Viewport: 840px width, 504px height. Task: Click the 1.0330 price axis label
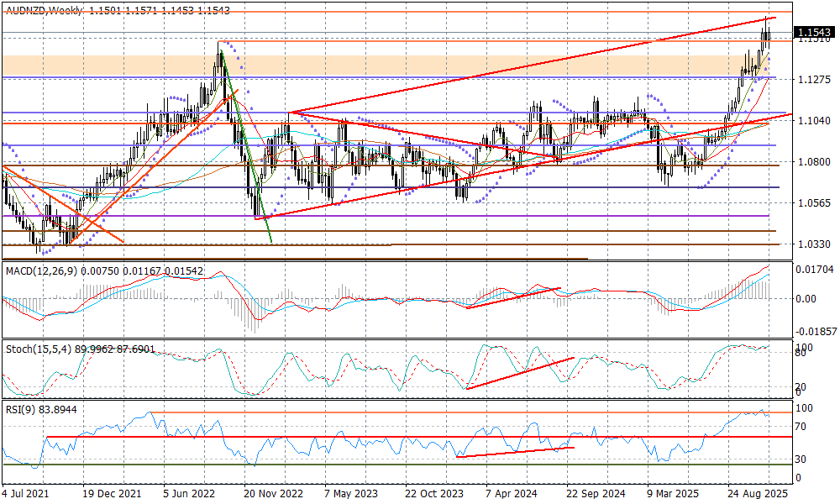coord(812,244)
